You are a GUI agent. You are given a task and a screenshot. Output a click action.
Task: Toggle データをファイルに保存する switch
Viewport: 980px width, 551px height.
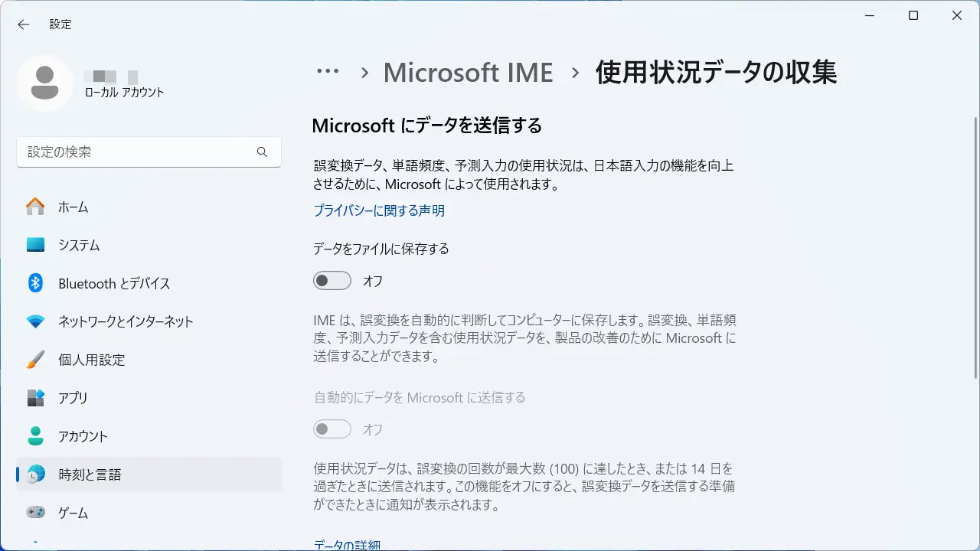pyautogui.click(x=332, y=281)
